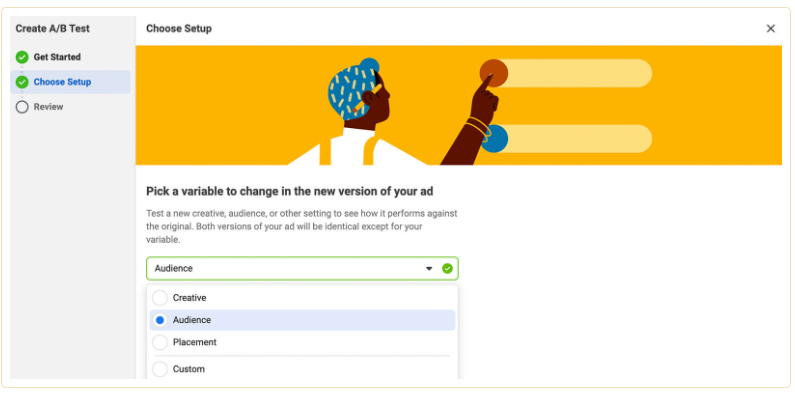Click the 'Pick a variable to change' heading
This screenshot has height=393, width=795.
(290, 191)
